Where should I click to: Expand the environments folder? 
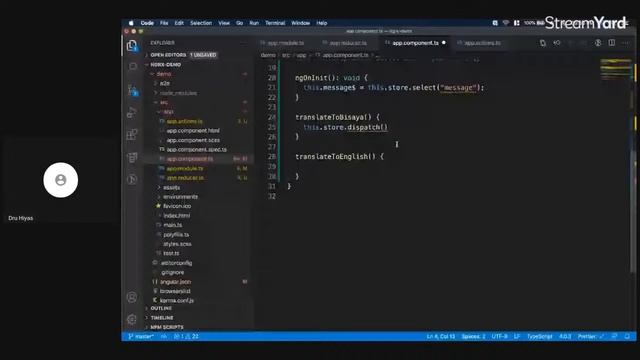click(180, 197)
